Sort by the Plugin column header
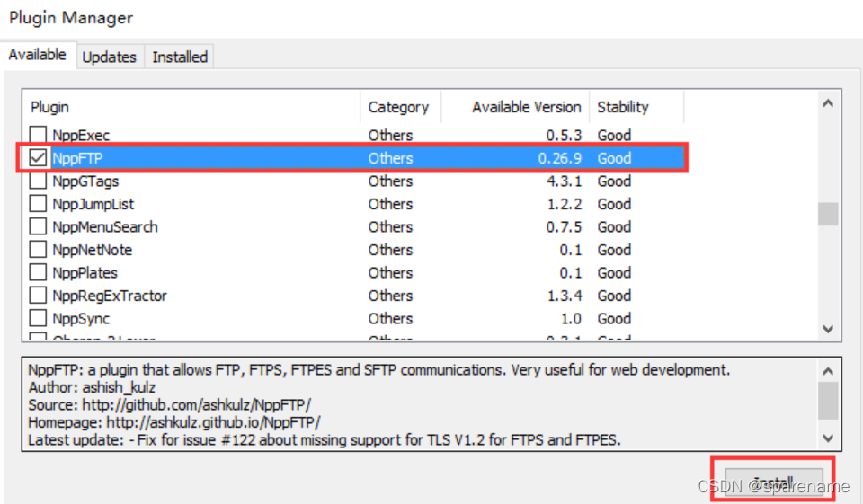The height and width of the screenshot is (504, 863). click(x=191, y=107)
